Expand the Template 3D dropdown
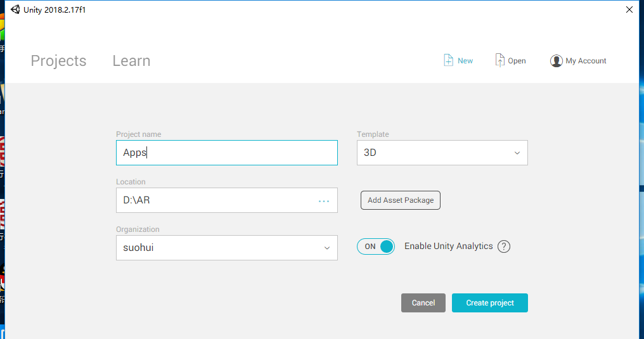Viewport: 644px width, 339px height. pos(442,153)
